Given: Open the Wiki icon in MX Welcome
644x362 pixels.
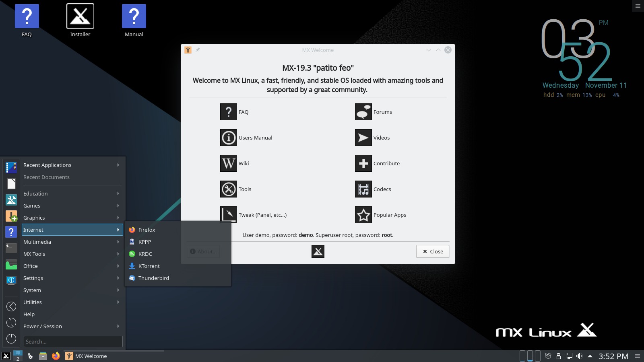Looking at the screenshot, I should coord(228,163).
